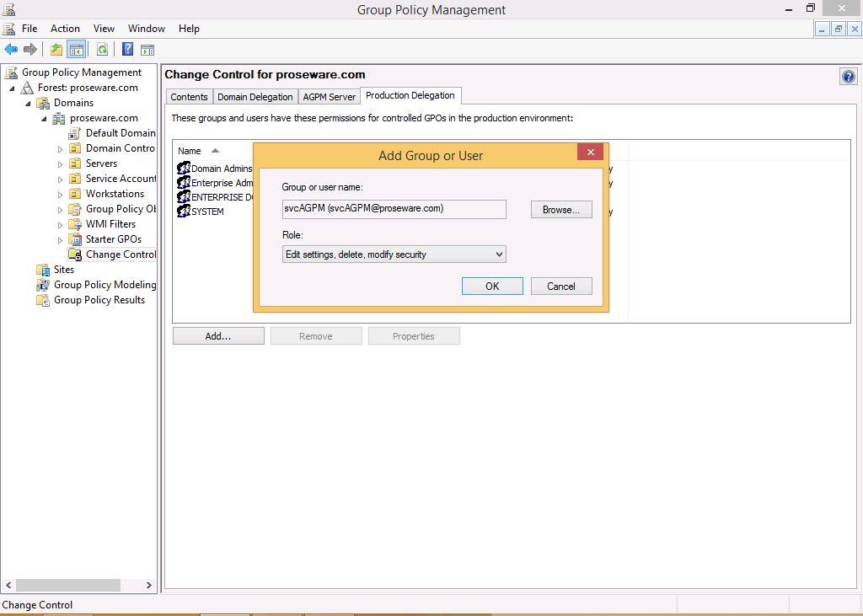Click the blue Back arrow toolbar icon

tap(11, 50)
